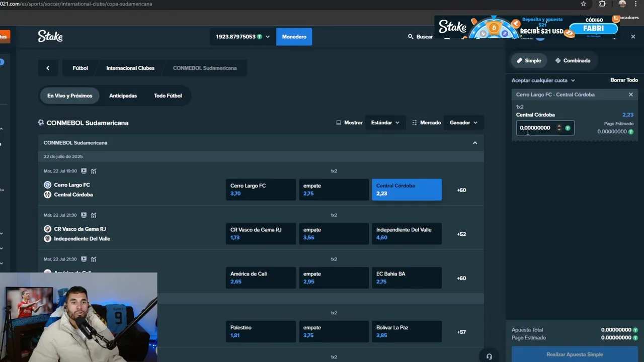Go to Internacional Clubes breadcrumb
The image size is (644, 362).
(130, 68)
